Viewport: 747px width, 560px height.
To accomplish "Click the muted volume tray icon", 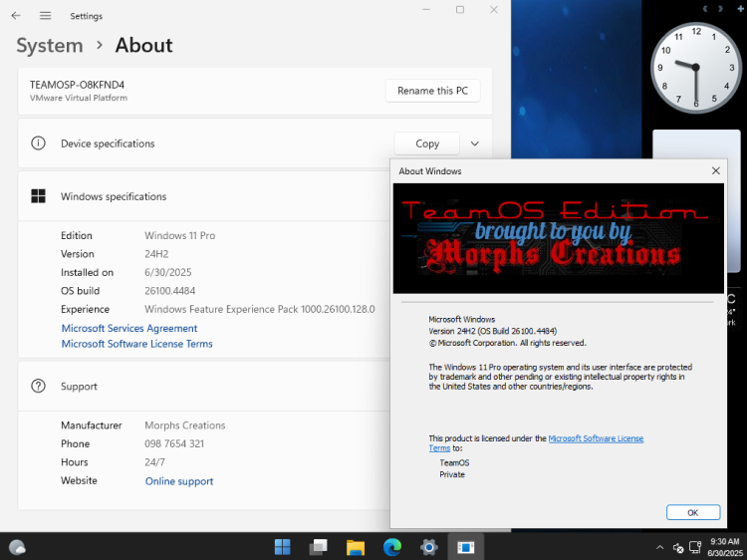I will 678,548.
